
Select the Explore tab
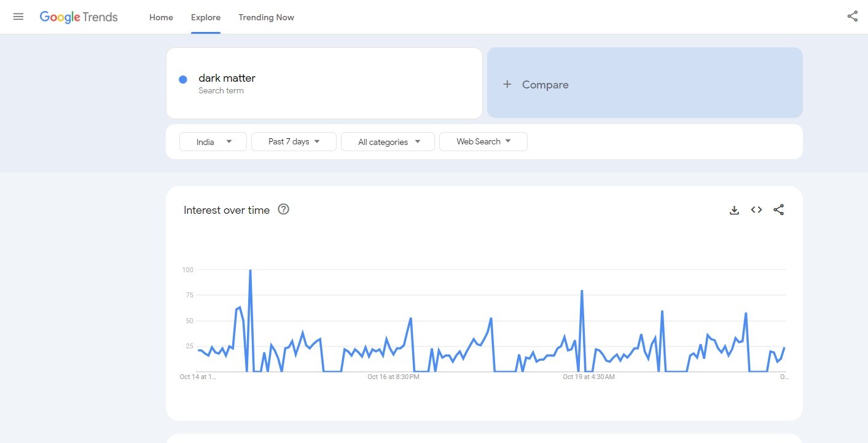point(206,17)
